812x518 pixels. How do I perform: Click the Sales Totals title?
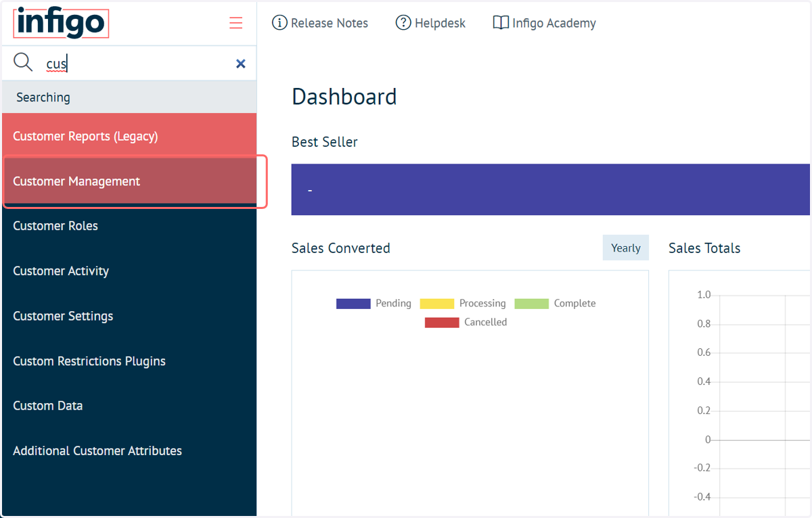pos(704,248)
